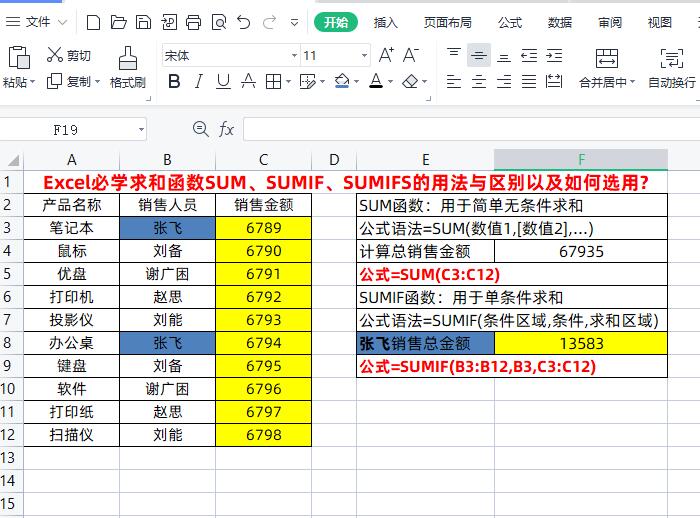Toggle Underline formatting

pyautogui.click(x=223, y=82)
